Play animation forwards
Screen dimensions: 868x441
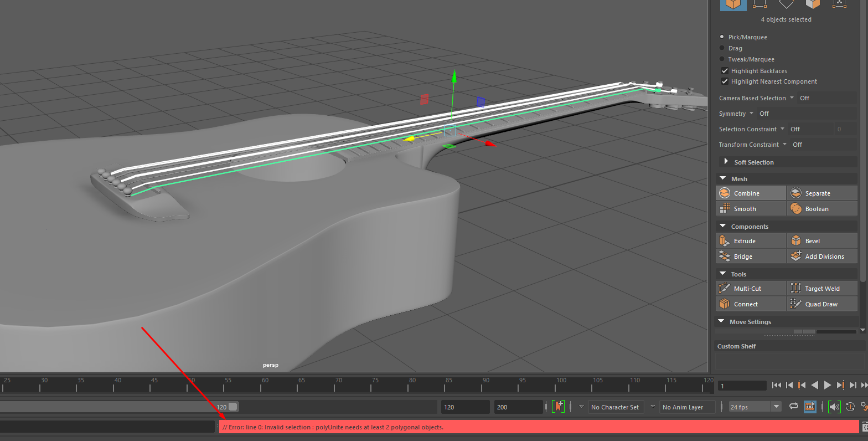pos(828,385)
